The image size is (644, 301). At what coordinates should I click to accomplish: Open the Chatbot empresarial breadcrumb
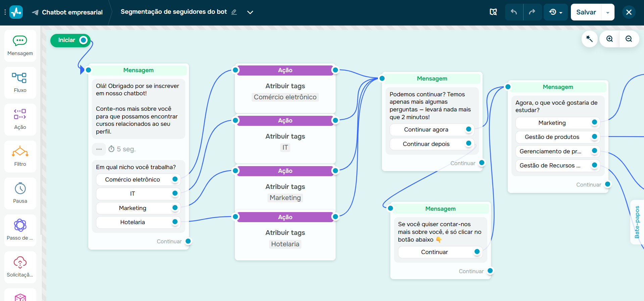point(72,12)
